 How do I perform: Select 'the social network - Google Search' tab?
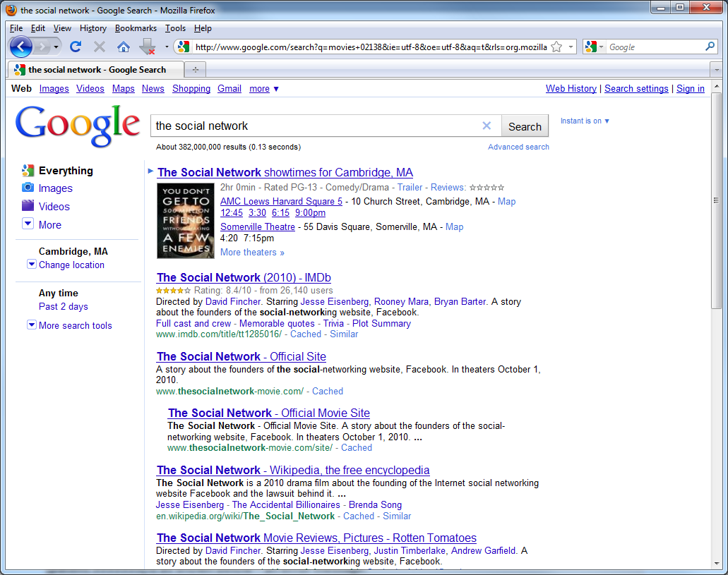pos(95,70)
